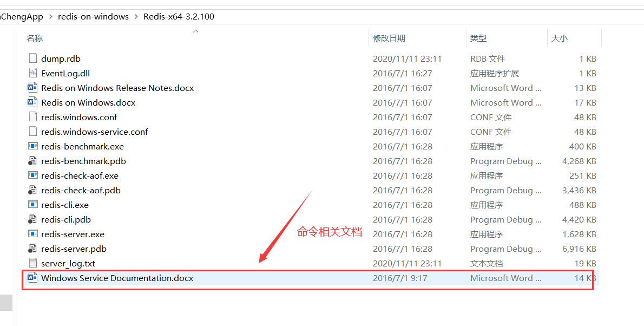Expand chevron after redis-on-windows breadcrumb
Screen dimensions: 644x326
coord(136,17)
